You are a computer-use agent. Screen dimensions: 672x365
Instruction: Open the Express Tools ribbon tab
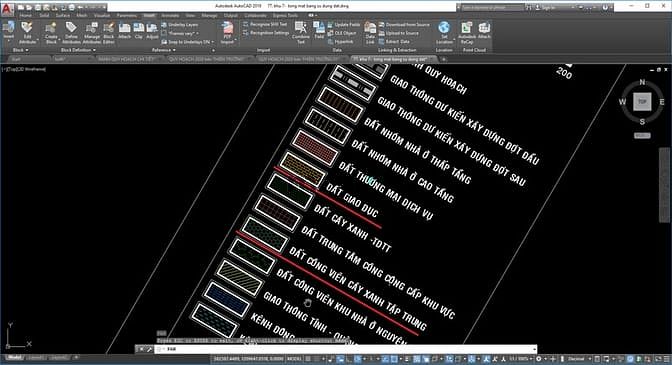(x=285, y=15)
